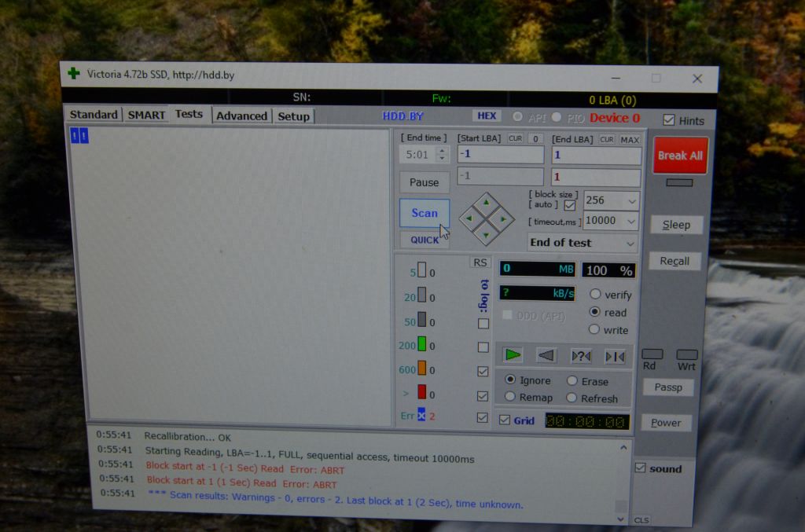The height and width of the screenshot is (532, 805).
Task: Click the CUR button beside Start LBA
Action: [x=515, y=138]
